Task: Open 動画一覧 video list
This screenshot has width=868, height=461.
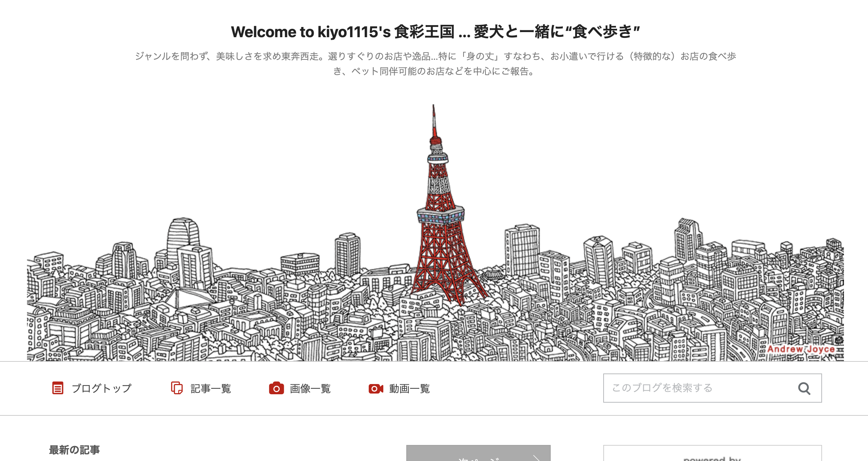Action: [410, 388]
